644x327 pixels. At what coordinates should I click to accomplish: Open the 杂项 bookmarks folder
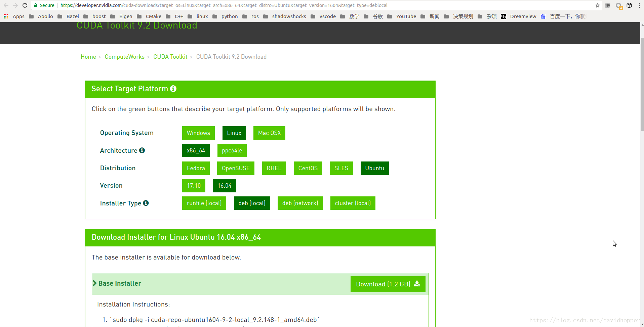pos(487,16)
